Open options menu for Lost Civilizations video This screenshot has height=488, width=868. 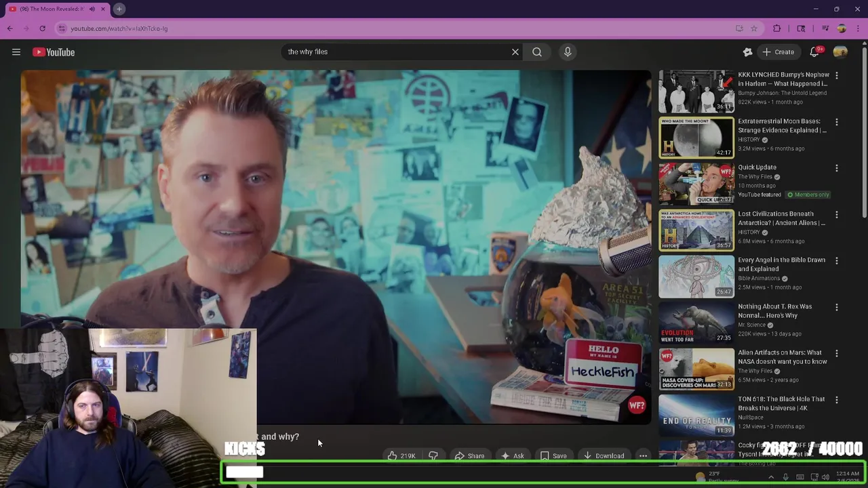[837, 215]
